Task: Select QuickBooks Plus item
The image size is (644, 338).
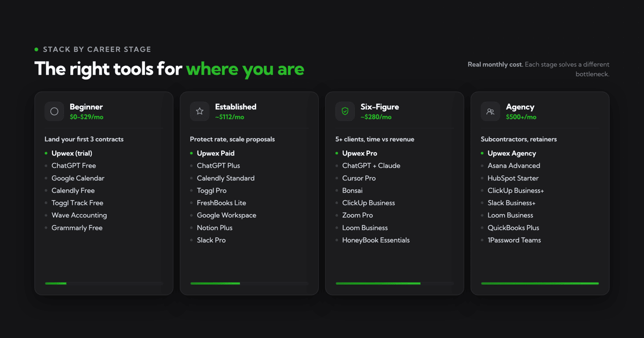Action: point(514,227)
